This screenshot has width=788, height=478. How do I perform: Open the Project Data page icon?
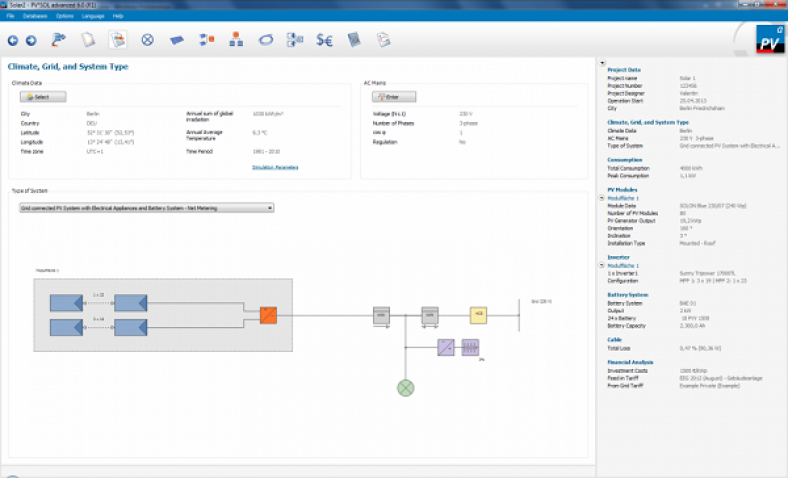tap(88, 40)
